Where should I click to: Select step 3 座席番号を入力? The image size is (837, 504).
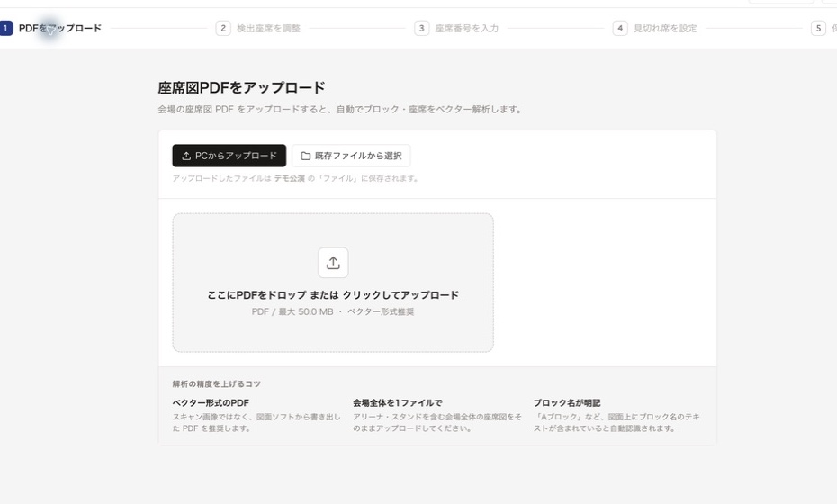point(457,28)
